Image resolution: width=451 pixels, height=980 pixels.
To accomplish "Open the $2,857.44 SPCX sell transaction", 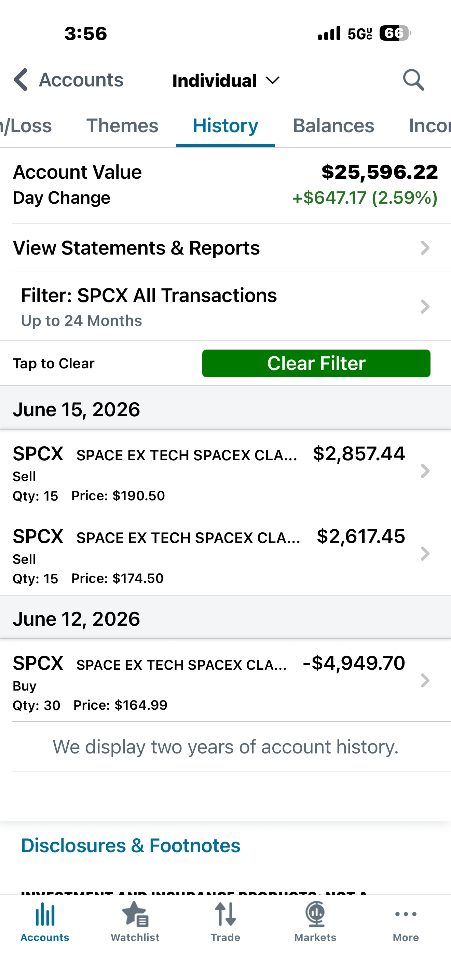I will pos(225,471).
